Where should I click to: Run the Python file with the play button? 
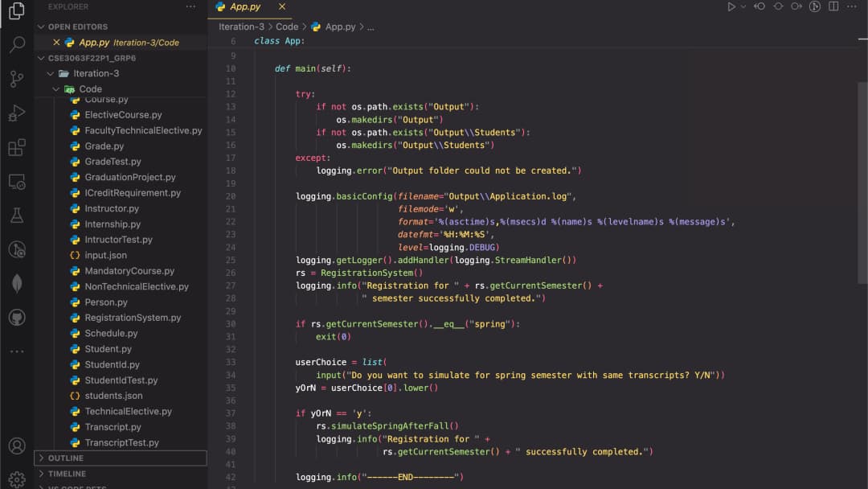(x=731, y=7)
